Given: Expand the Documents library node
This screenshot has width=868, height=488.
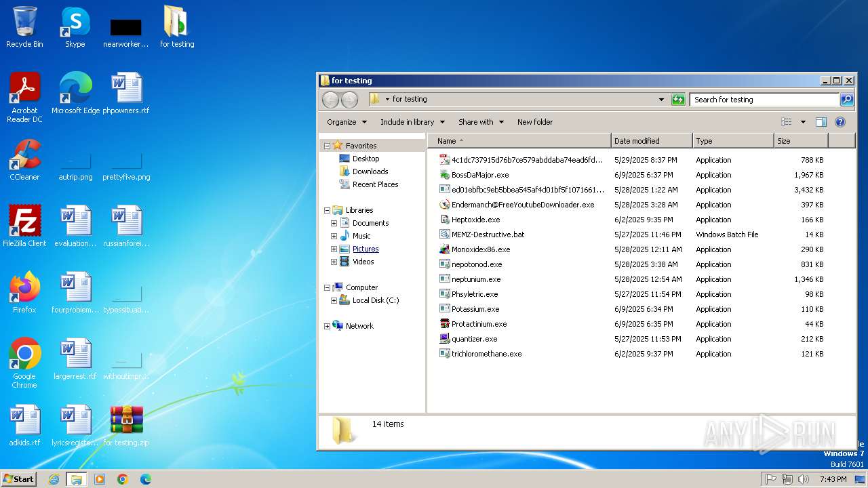Looking at the screenshot, I should click(x=334, y=223).
